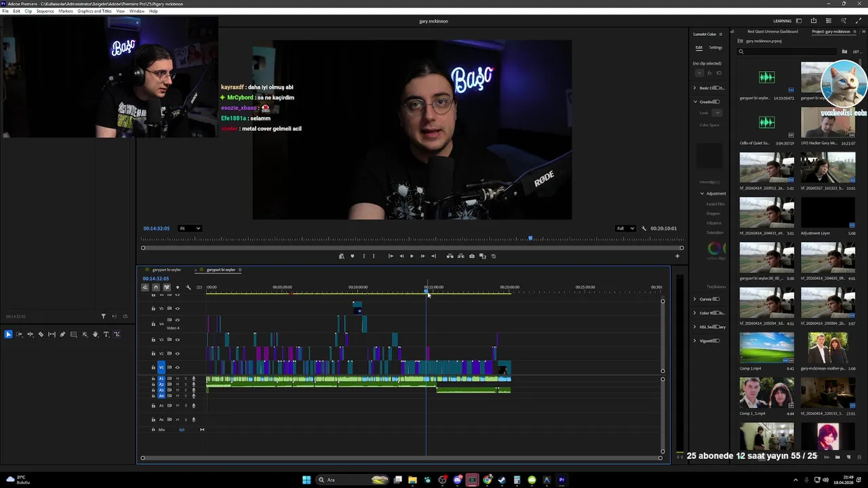Toggle Creative section switch in Lumetri
This screenshot has height=488, width=868.
717,102
